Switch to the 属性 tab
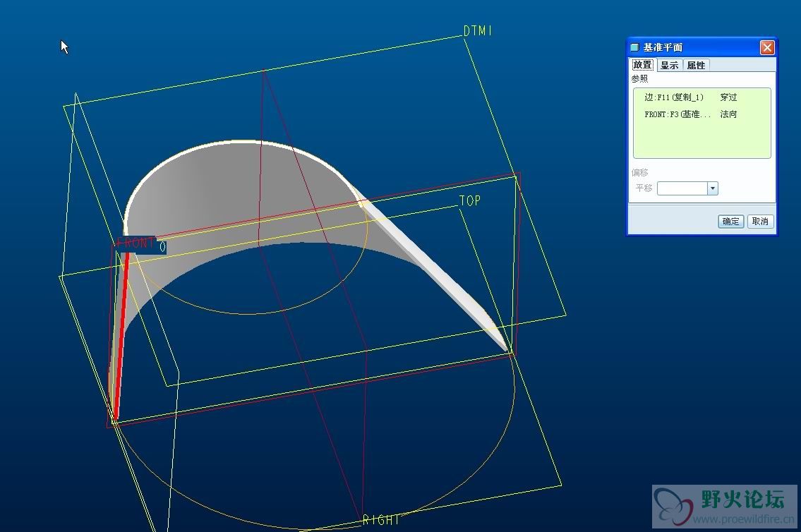Viewport: 801px width, 532px height. tap(696, 65)
